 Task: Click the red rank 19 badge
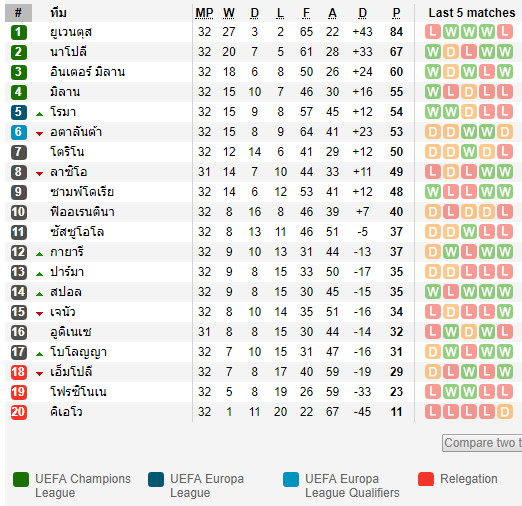[18, 392]
